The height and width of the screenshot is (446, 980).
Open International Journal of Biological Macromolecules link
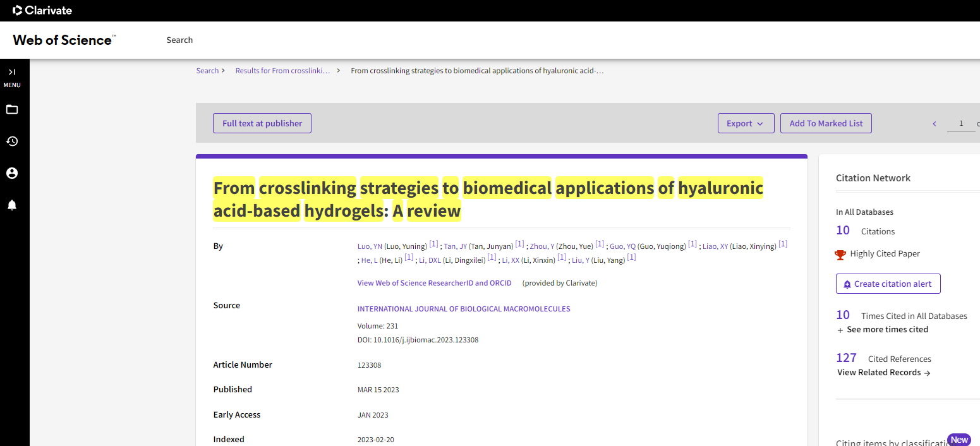(464, 309)
